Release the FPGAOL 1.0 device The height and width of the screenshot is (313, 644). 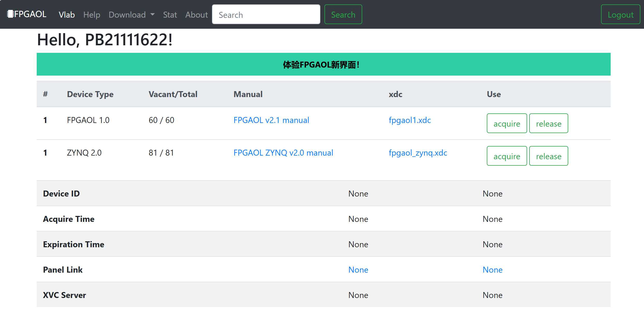(x=548, y=123)
